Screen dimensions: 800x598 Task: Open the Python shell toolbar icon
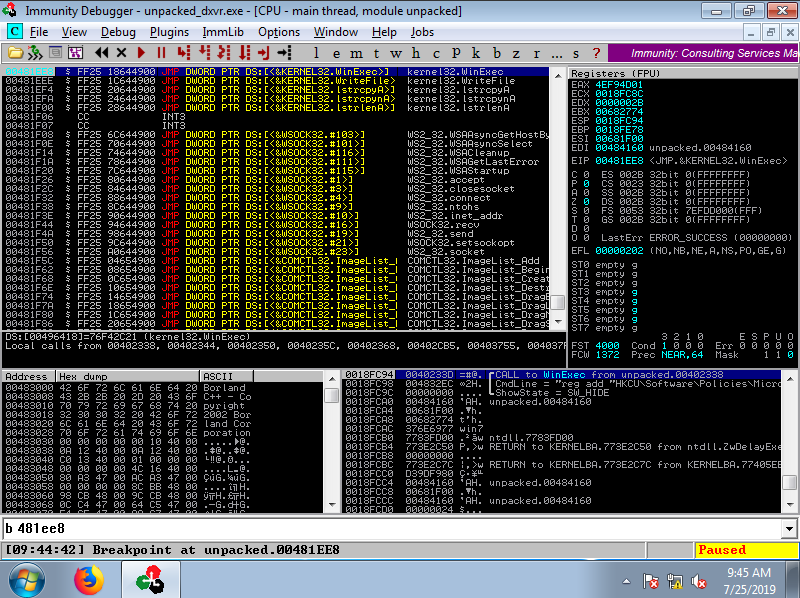[x=35, y=53]
